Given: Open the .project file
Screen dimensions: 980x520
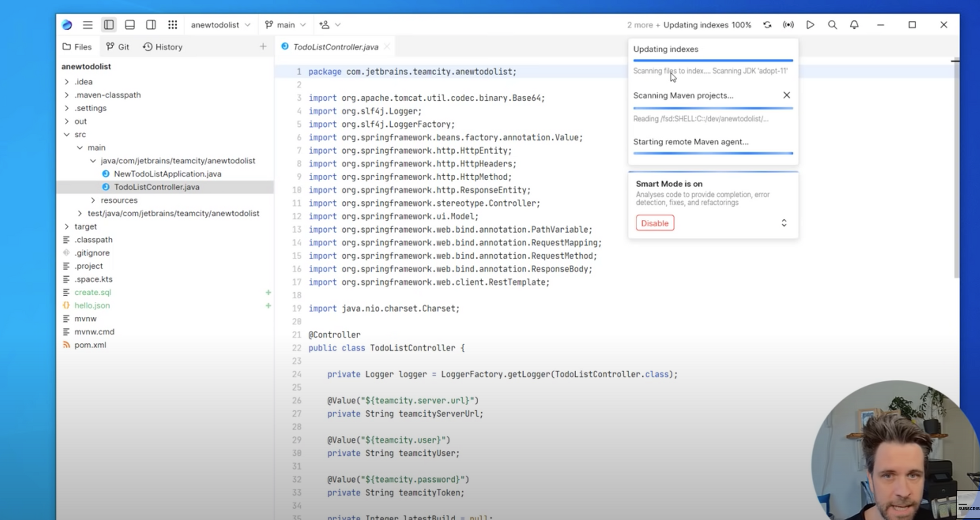Looking at the screenshot, I should tap(88, 266).
